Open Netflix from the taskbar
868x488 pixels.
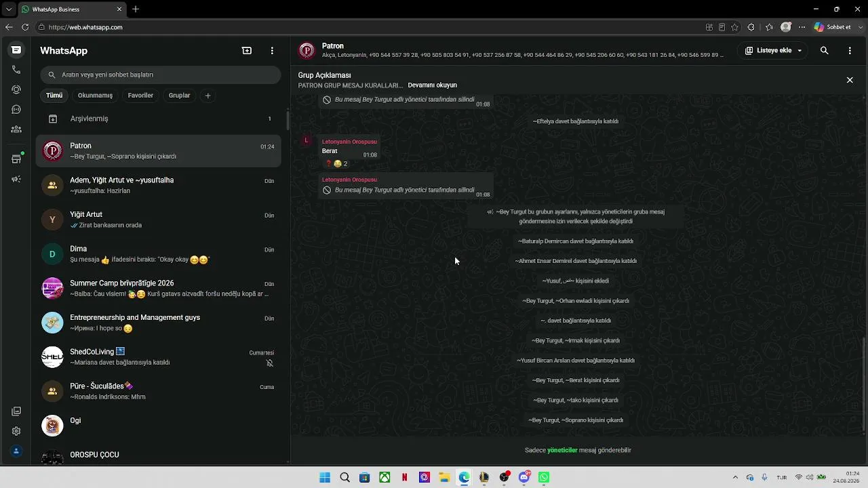[x=405, y=477]
